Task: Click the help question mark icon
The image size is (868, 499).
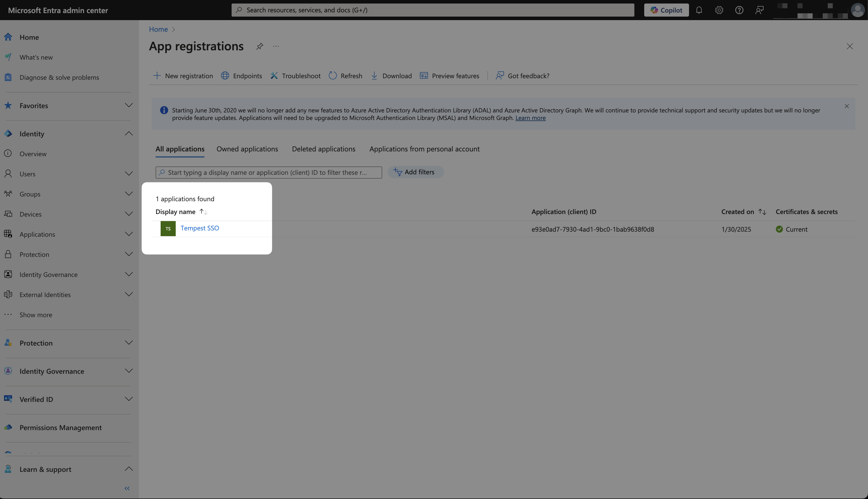Action: (x=739, y=10)
